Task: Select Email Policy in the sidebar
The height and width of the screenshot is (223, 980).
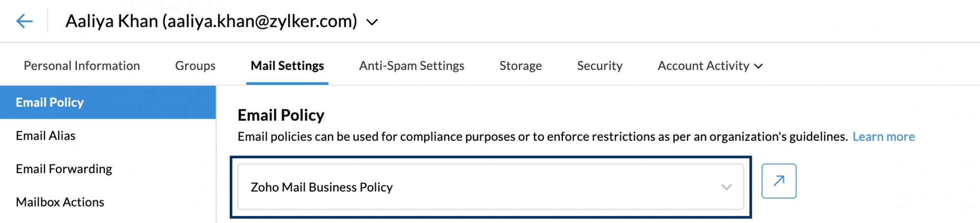Action: pos(49,102)
